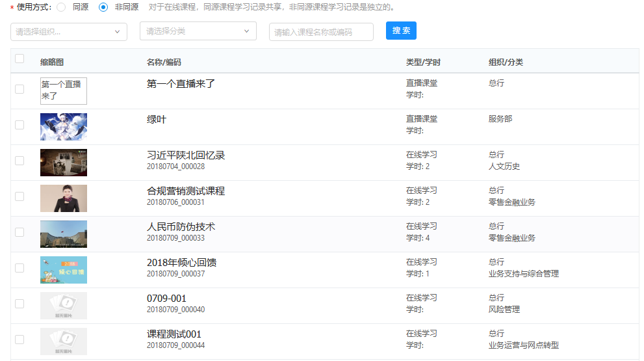Click the course name search input field
Screen dimensions: 644x361
pyautogui.click(x=321, y=32)
